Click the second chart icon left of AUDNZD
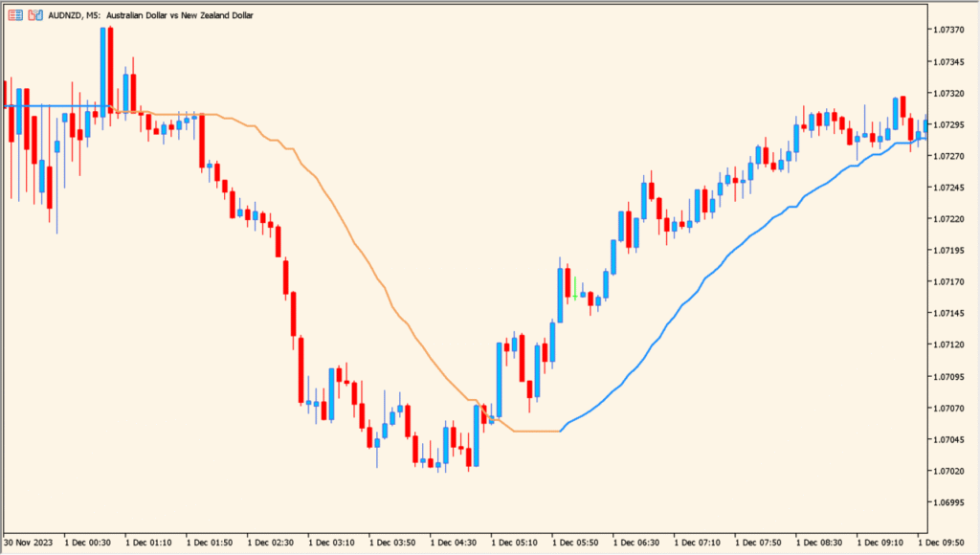980x555 pixels. click(34, 16)
